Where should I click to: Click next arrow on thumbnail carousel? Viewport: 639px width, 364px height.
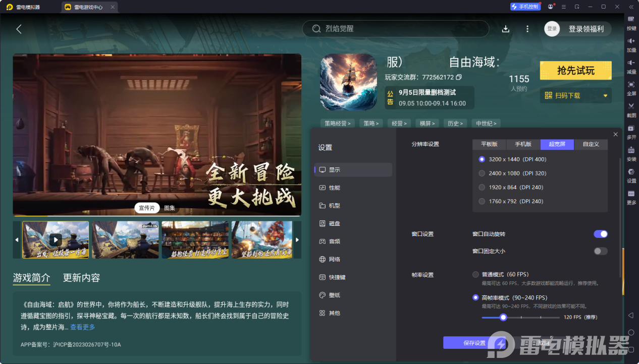(x=297, y=240)
